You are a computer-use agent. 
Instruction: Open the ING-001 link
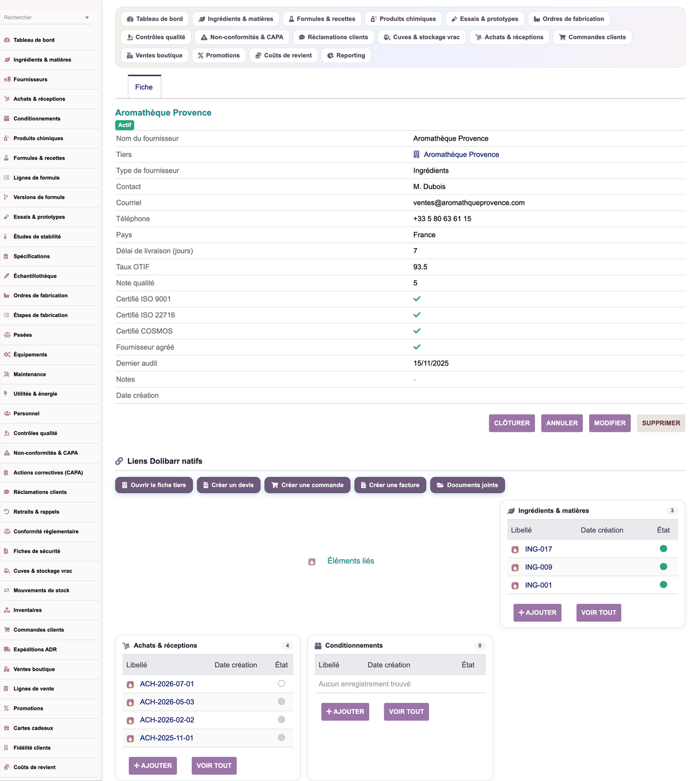[x=538, y=585]
